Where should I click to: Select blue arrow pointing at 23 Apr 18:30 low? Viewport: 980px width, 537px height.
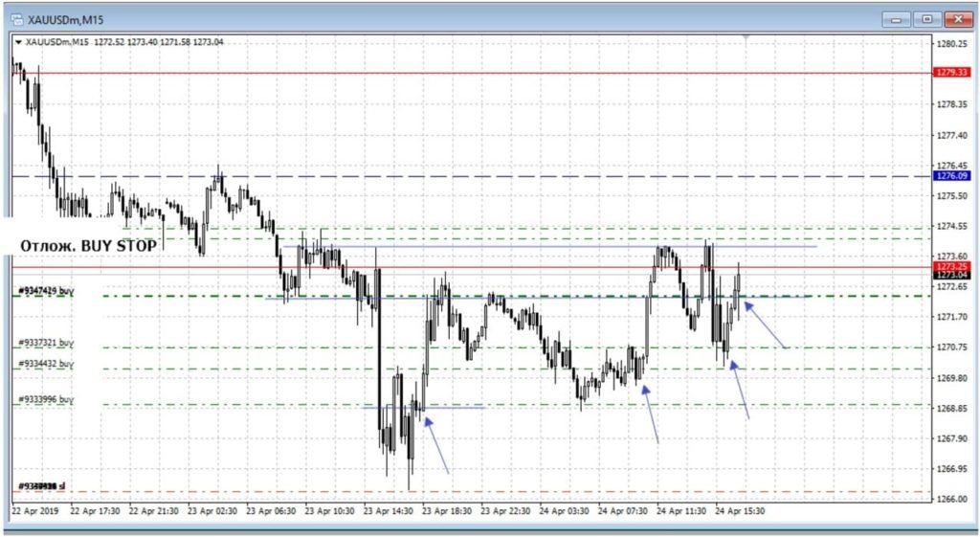pos(435,444)
